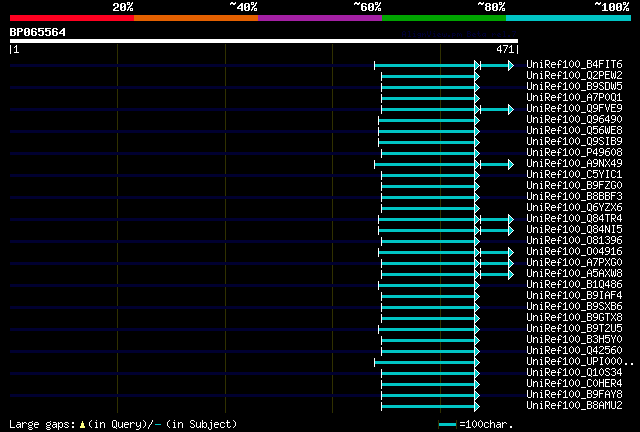Click the green ~80% identity color segment

coord(444,18)
